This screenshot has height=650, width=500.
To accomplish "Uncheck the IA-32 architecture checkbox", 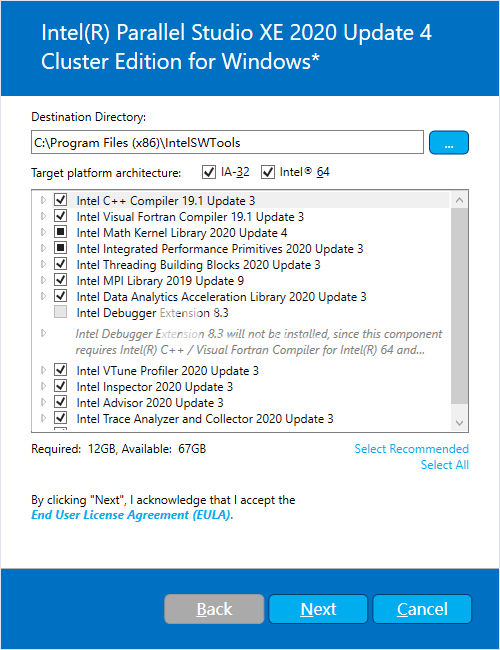I will point(209,172).
